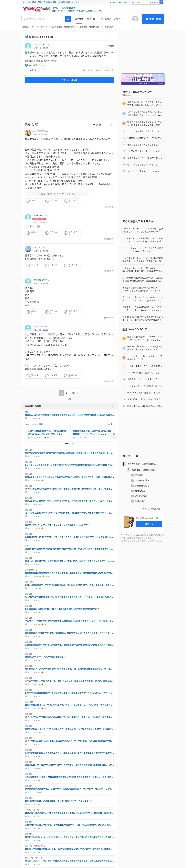Click category search input field
Image resolution: width=186 pixels, height=868 pixels.
point(43,19)
